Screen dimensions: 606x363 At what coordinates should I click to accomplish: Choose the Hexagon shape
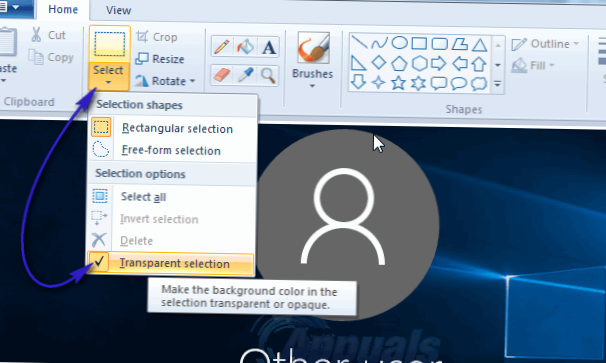(x=419, y=64)
